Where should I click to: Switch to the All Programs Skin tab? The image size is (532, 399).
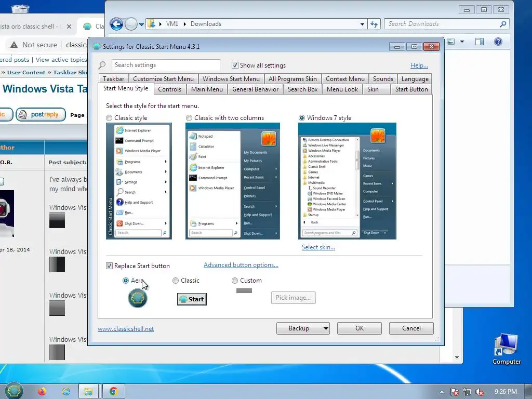coord(292,79)
